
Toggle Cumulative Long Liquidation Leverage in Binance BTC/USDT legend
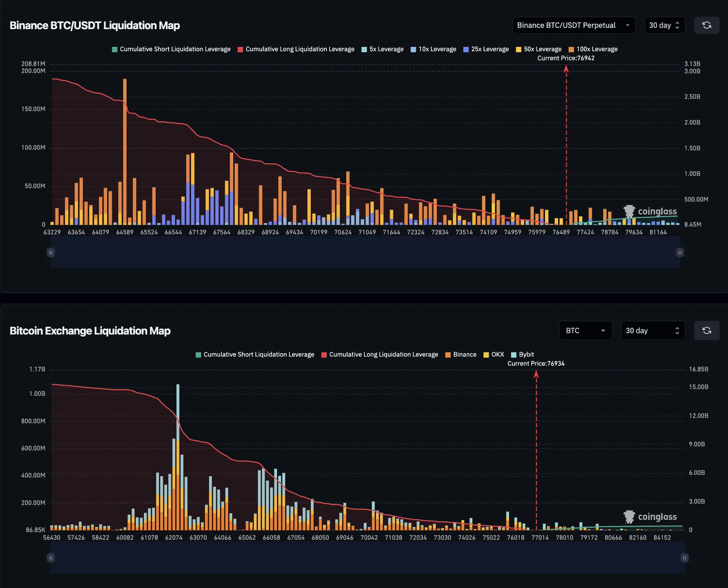pyautogui.click(x=296, y=49)
